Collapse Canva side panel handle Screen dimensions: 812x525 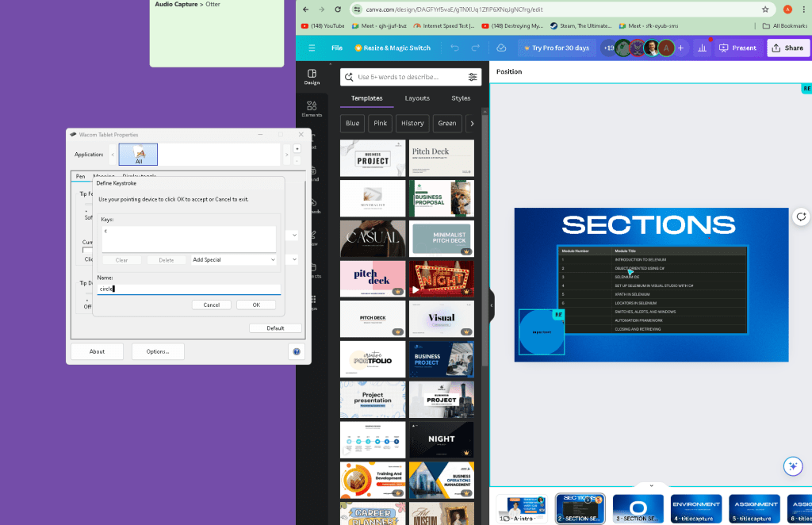coord(492,305)
